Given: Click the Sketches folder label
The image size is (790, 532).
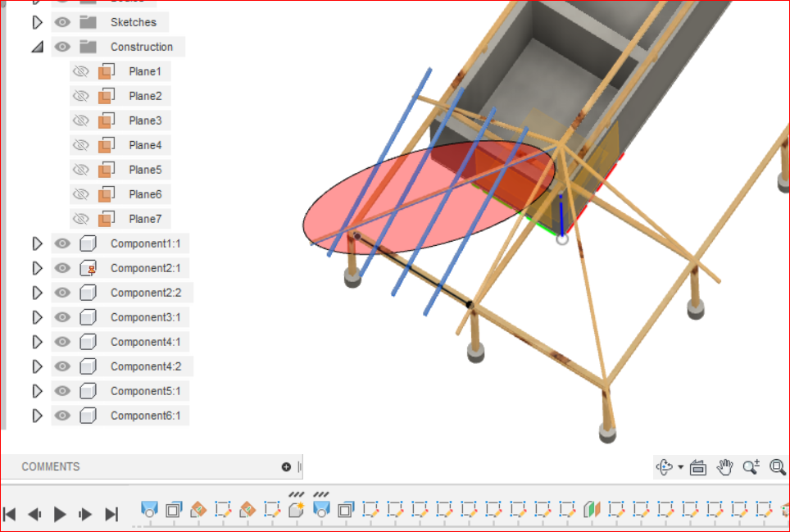Looking at the screenshot, I should [134, 22].
